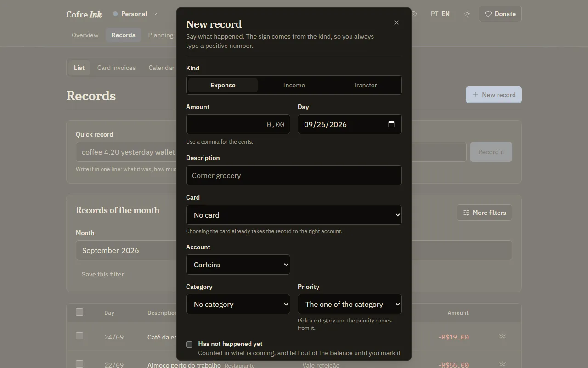Select Income kind
Viewport: 588px width, 368px height.
pyautogui.click(x=294, y=85)
